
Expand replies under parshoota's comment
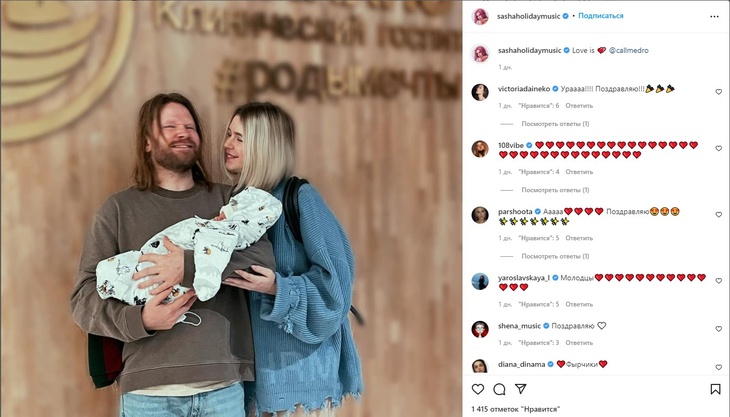(555, 256)
